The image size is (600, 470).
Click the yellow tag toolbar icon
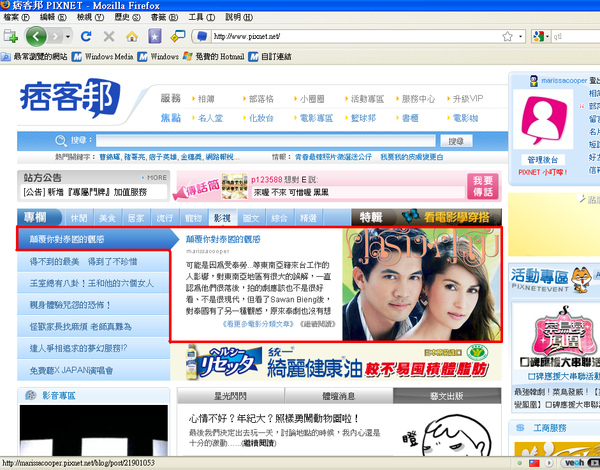(x=178, y=36)
